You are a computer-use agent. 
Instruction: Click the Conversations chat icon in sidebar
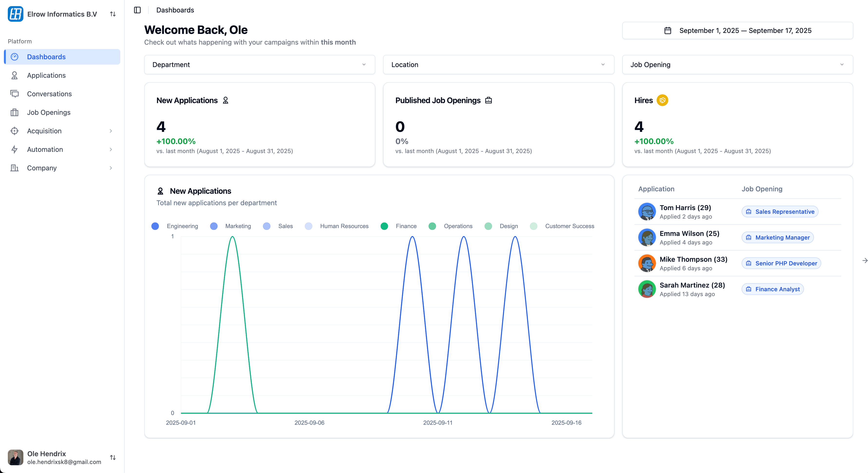[x=14, y=94]
